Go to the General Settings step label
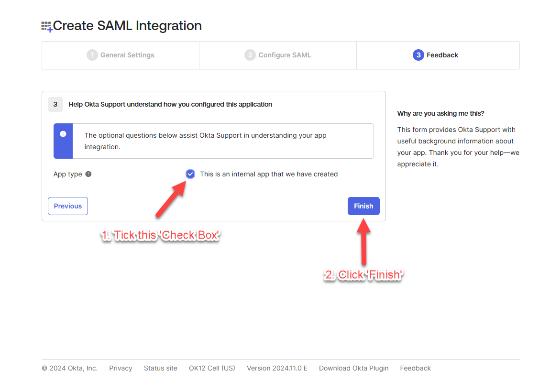The image size is (539, 392). tap(127, 55)
